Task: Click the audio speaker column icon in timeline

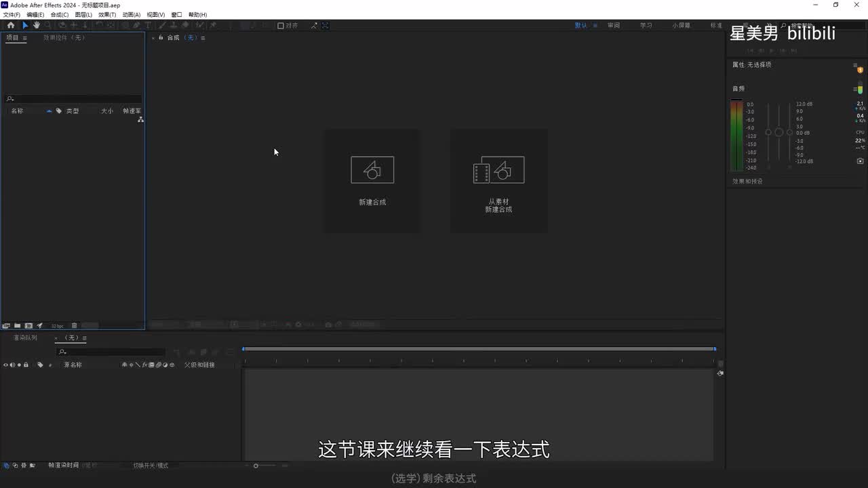Action: coord(12,365)
